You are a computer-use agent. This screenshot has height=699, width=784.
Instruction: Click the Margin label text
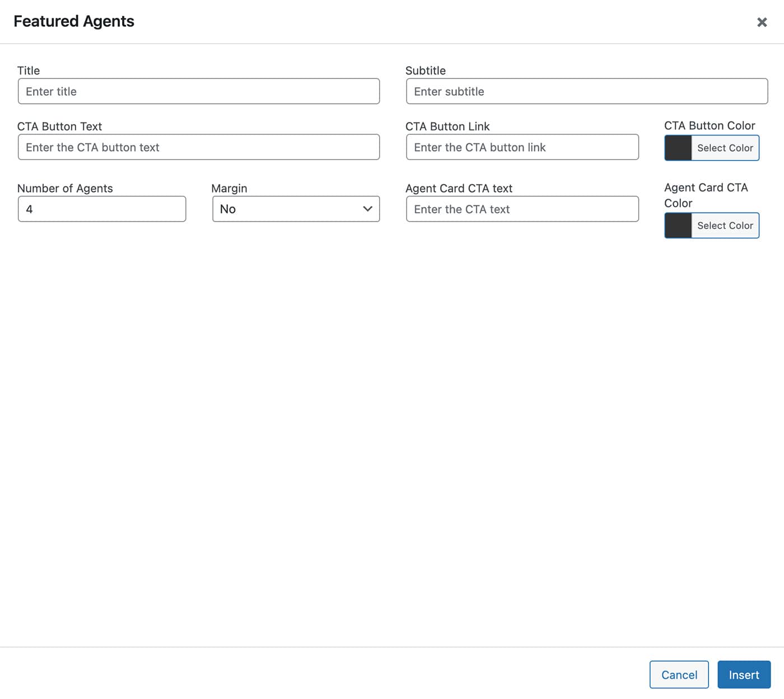(x=229, y=189)
